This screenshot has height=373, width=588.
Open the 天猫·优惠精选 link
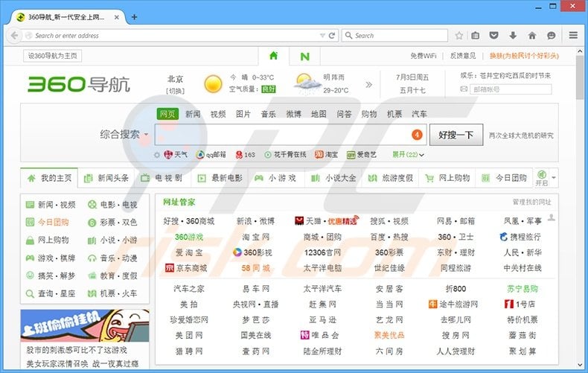tap(326, 220)
